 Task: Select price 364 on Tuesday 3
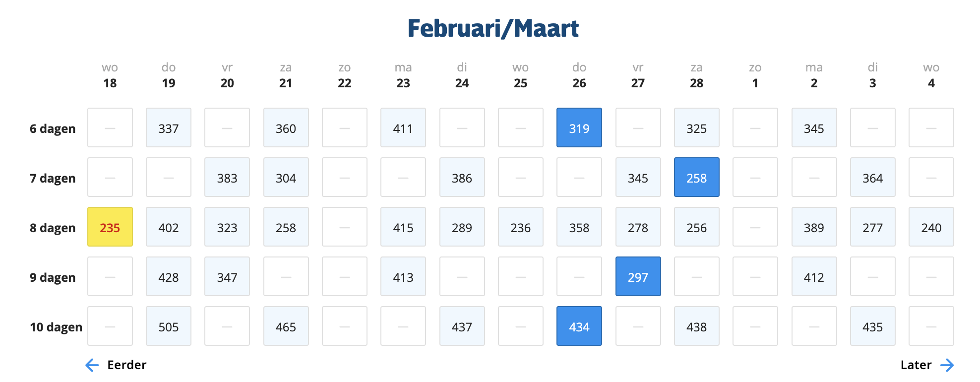pyautogui.click(x=872, y=178)
